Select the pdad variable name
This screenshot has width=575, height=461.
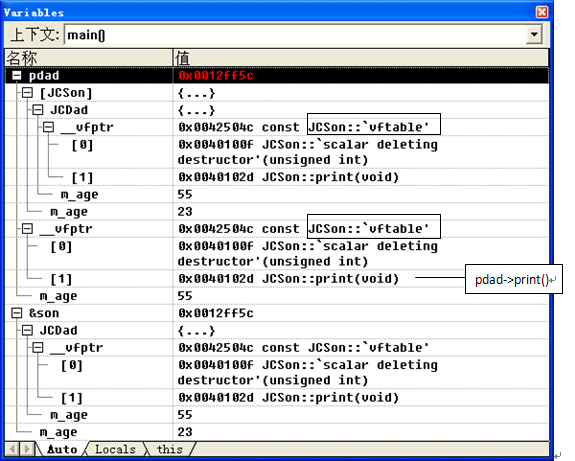(x=44, y=76)
